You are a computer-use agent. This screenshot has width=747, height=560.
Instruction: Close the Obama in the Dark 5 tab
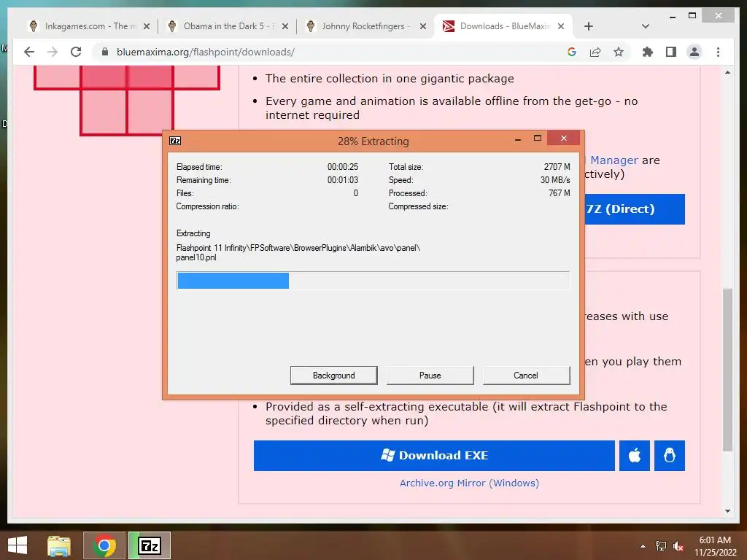(285, 26)
